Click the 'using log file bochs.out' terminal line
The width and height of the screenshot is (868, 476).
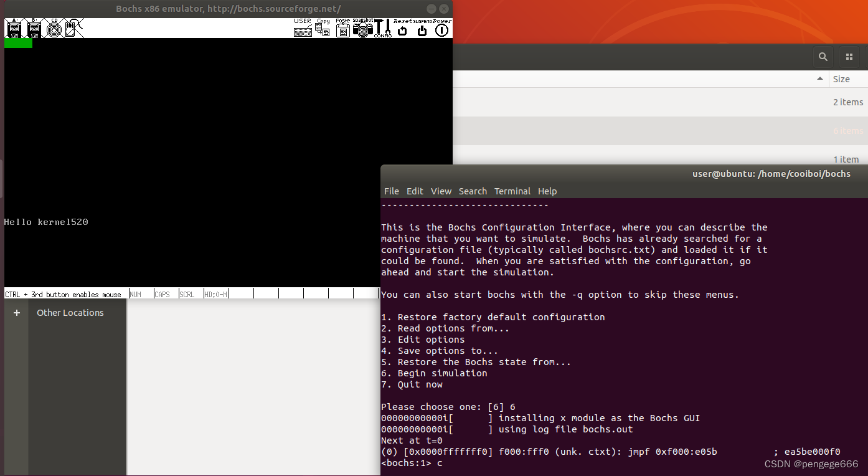point(507,429)
